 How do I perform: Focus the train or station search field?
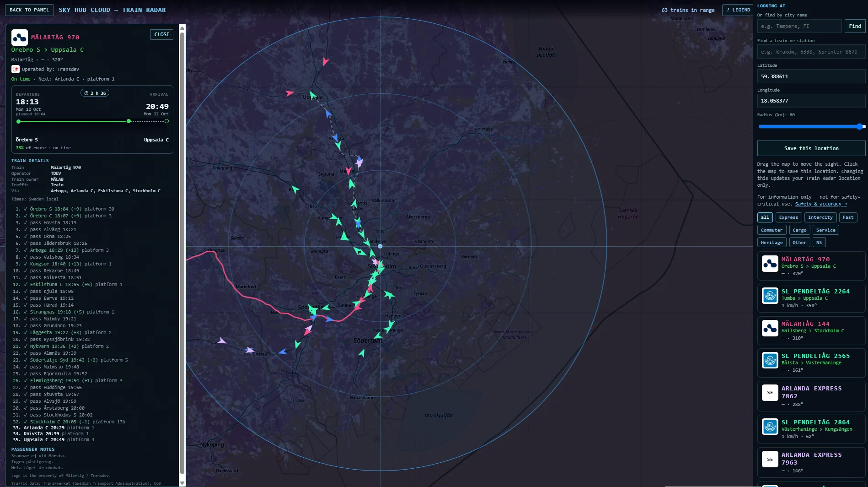tap(811, 52)
